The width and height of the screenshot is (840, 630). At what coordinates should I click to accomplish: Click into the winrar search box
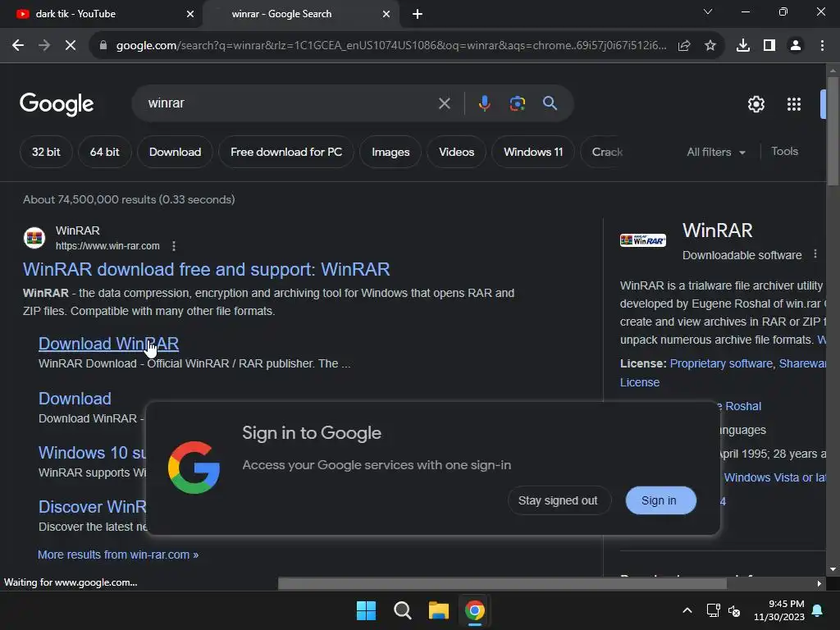point(290,103)
